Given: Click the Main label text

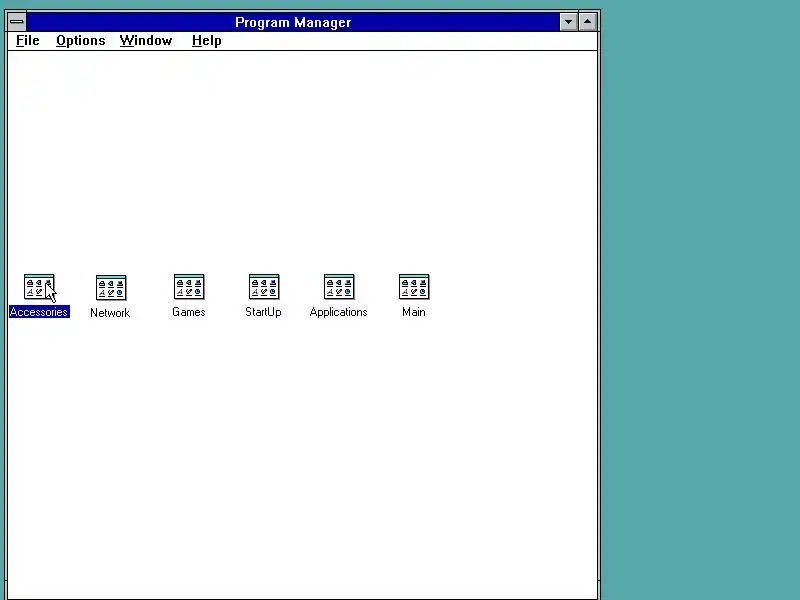Looking at the screenshot, I should point(414,312).
